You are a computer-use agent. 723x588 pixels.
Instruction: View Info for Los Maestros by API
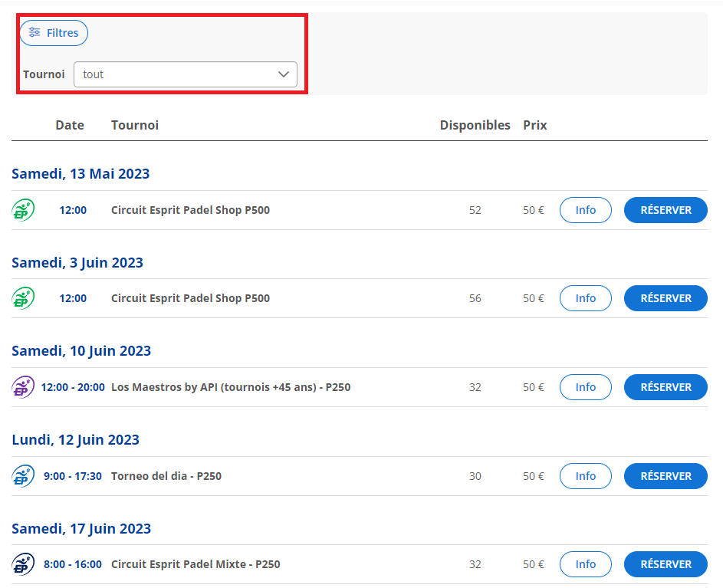click(585, 387)
